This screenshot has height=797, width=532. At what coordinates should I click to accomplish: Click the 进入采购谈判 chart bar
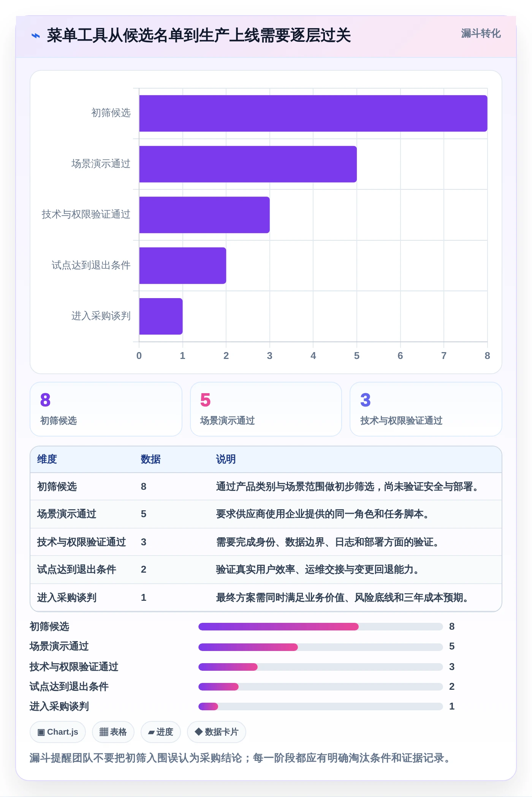click(161, 316)
